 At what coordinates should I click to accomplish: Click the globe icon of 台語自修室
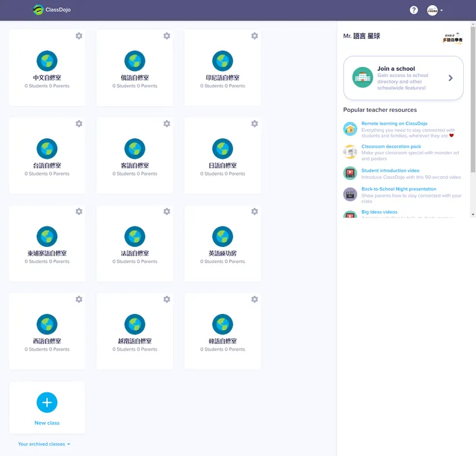click(x=47, y=149)
